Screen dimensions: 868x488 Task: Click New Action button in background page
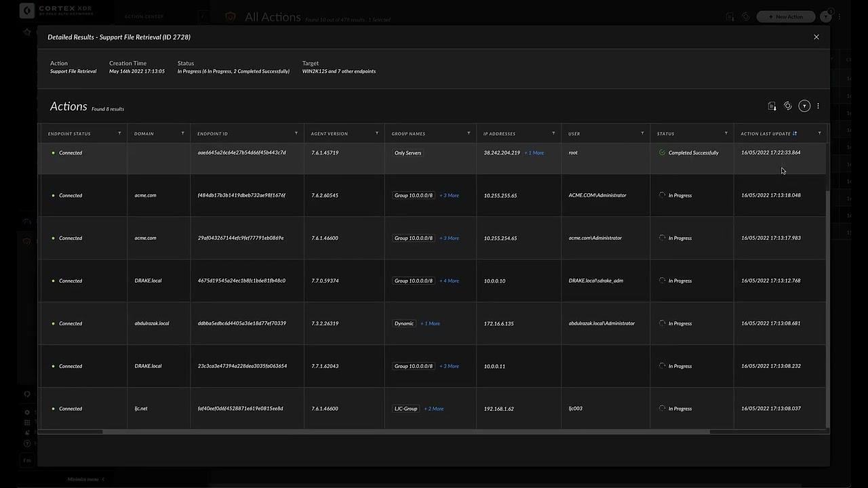tap(785, 16)
